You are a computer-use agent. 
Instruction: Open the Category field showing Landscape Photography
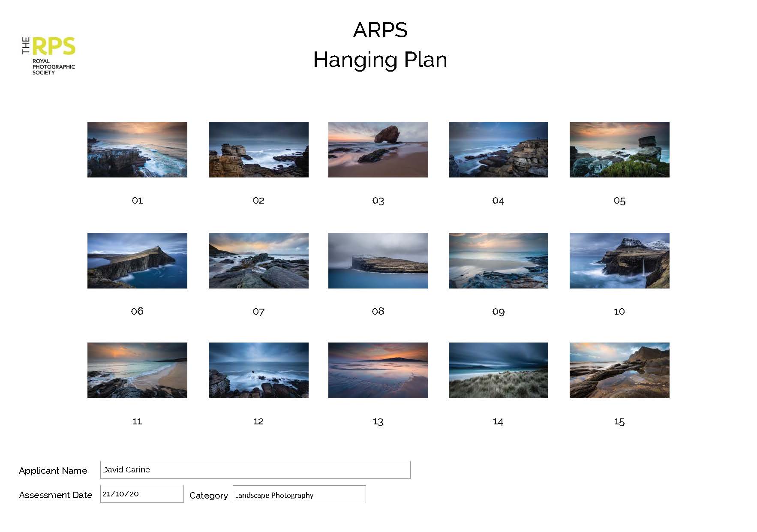coord(299,494)
